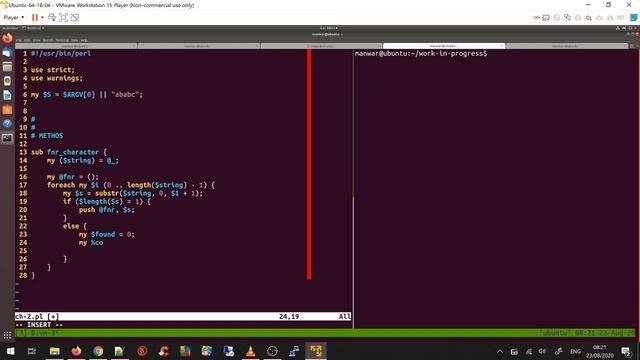Open Files from the Ubuntu dock
640x360 pixels.
click(x=7, y=67)
